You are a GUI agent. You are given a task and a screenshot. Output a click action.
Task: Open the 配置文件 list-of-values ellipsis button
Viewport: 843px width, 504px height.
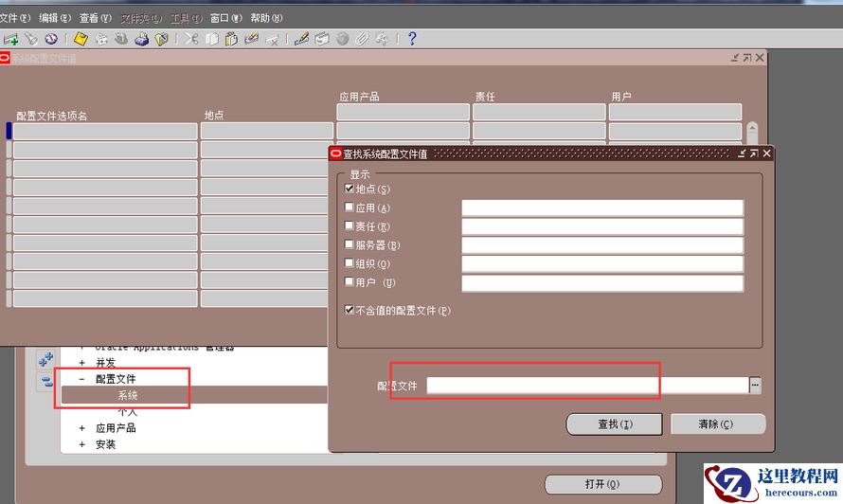(755, 386)
